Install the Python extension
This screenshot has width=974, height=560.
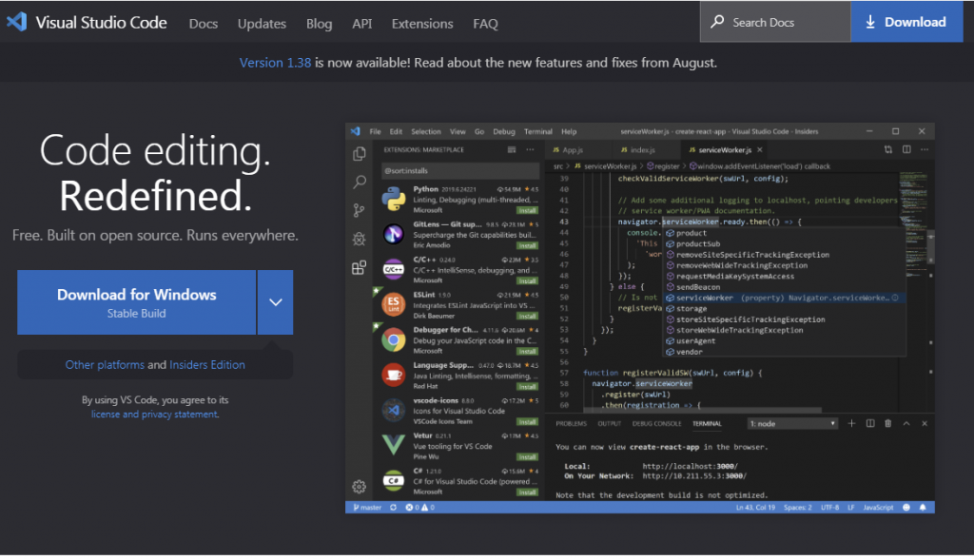pyautogui.click(x=527, y=210)
